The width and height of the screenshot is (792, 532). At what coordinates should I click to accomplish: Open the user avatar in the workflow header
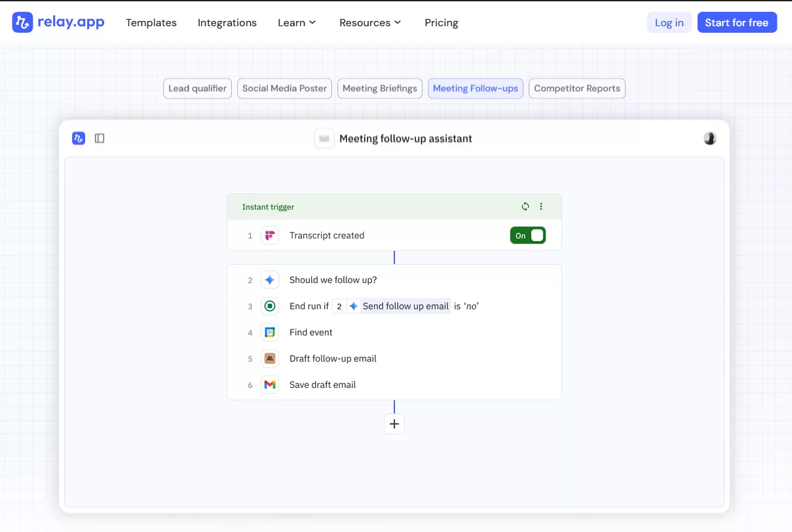pyautogui.click(x=710, y=138)
